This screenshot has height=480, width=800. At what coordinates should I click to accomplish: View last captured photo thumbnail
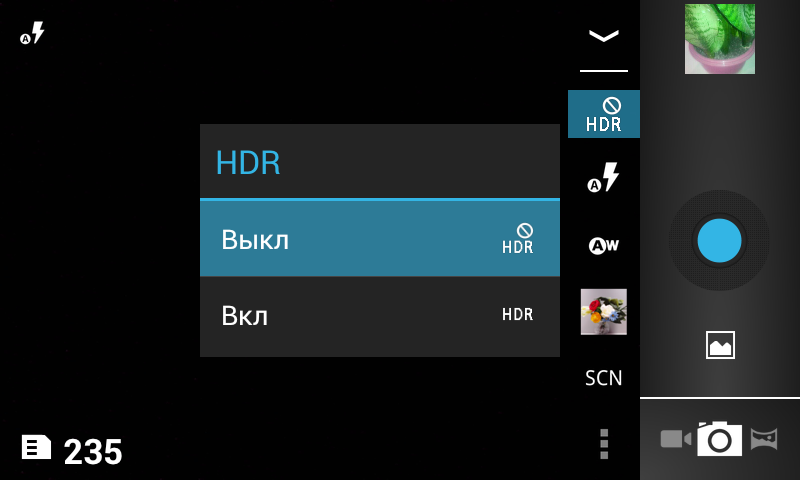(x=719, y=39)
